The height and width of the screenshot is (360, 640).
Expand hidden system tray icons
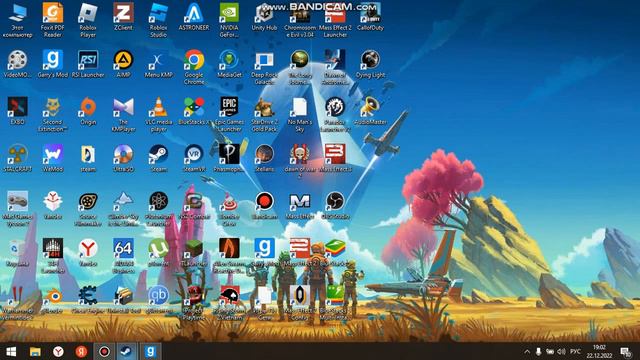(x=527, y=351)
